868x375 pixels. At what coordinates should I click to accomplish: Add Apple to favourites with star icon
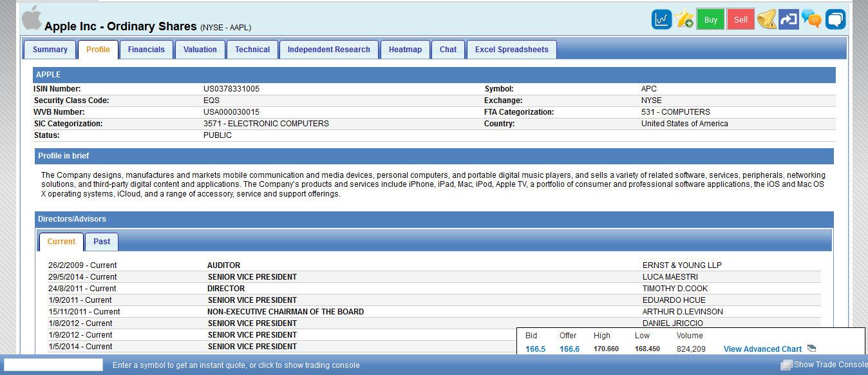684,19
